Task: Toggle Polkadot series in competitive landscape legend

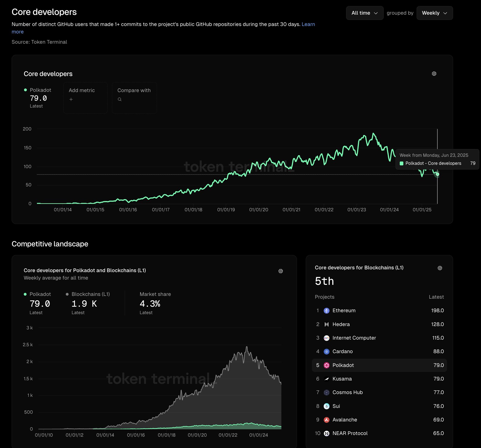Action: (37, 294)
